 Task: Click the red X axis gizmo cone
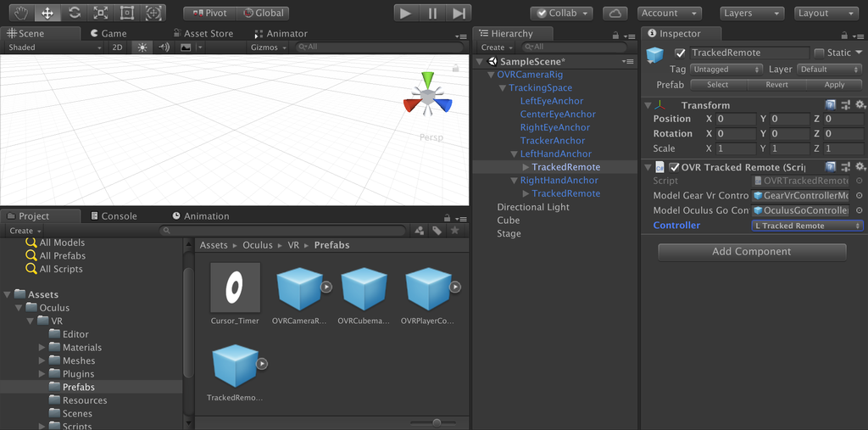click(411, 104)
